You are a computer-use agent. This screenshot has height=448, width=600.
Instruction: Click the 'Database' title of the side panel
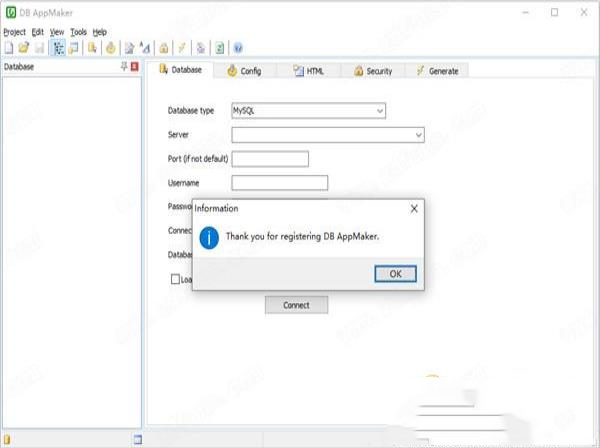[x=19, y=67]
